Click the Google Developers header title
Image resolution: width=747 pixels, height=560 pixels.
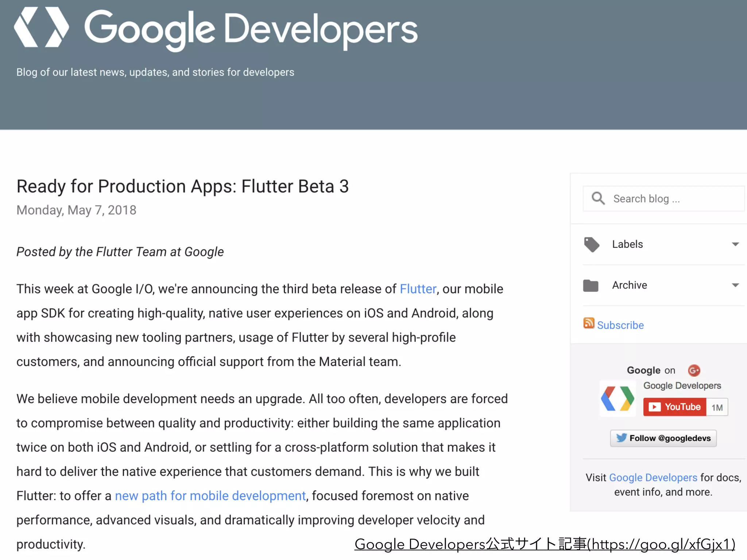[x=251, y=30]
